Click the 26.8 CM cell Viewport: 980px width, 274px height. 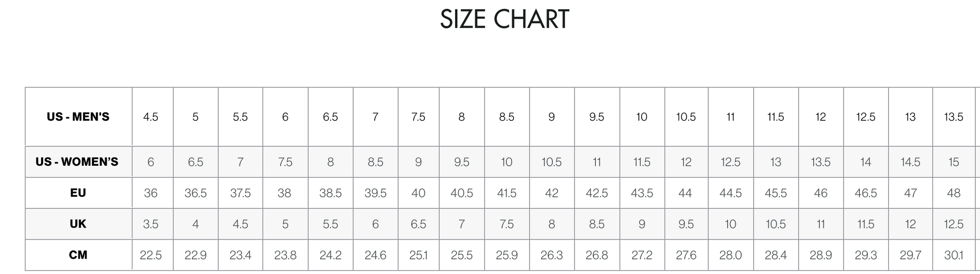[597, 255]
